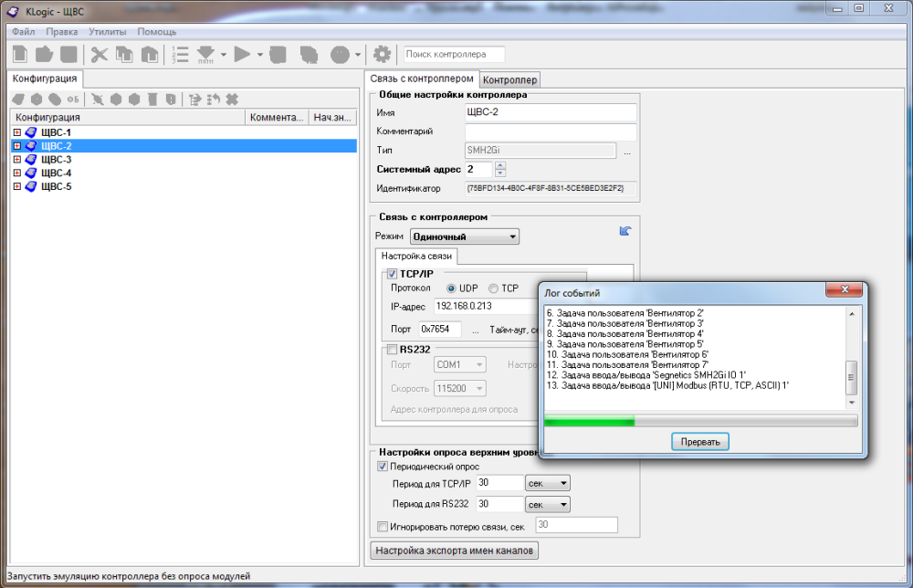Expand the ЩВС-3 tree node
913x588 pixels.
tap(16, 160)
